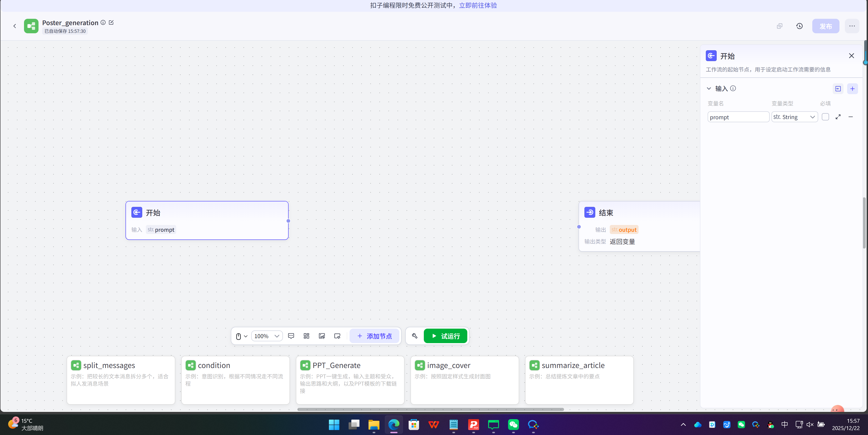Click the 添加节点 add node button
The width and height of the screenshot is (868, 435).
[374, 336]
